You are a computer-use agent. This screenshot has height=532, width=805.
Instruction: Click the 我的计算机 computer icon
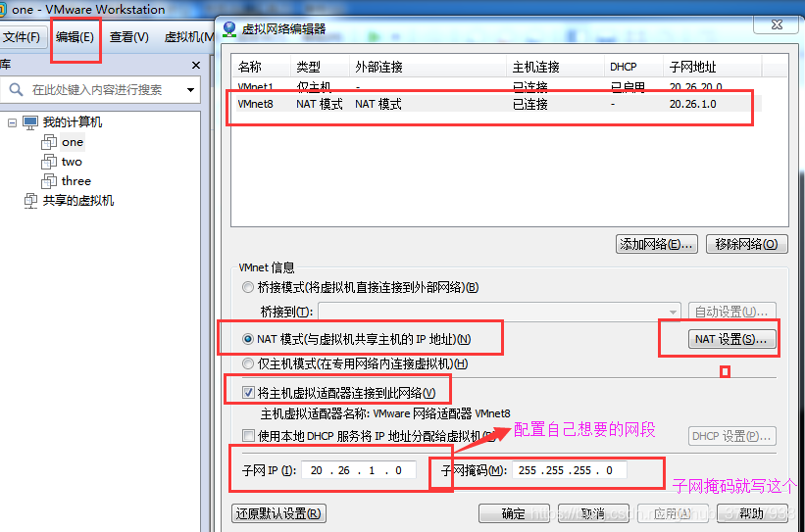click(30, 122)
